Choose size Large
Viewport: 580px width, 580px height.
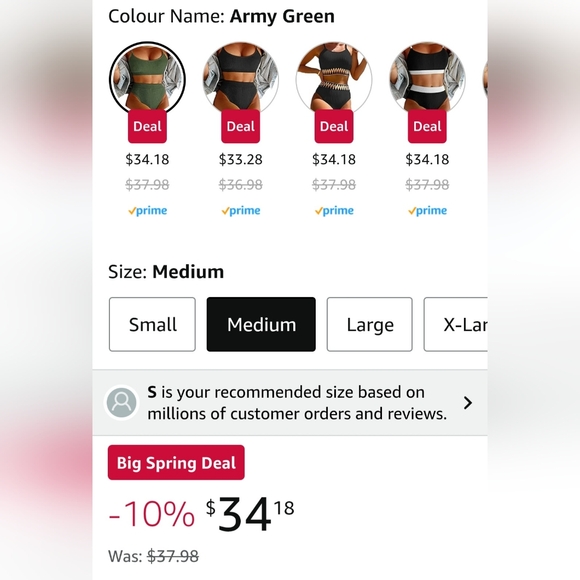coord(370,324)
